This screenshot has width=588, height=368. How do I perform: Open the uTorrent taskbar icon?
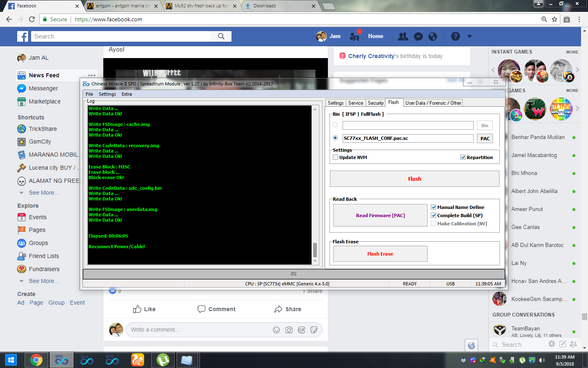coord(163,360)
